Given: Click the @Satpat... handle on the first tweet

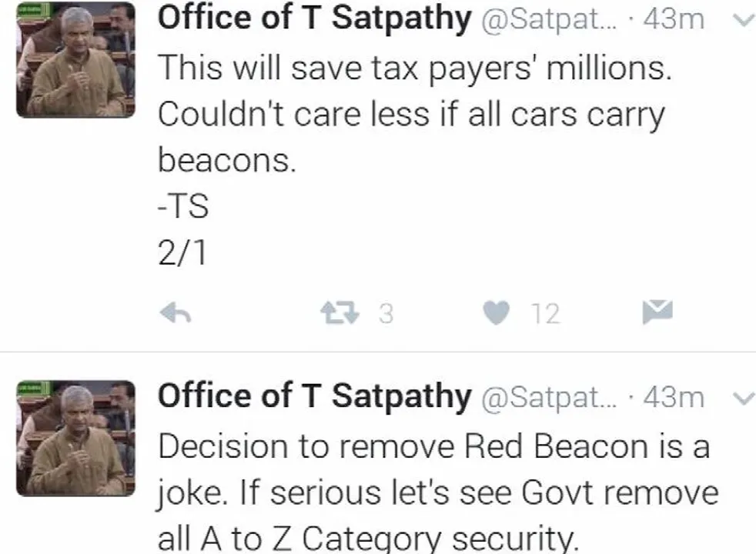Looking at the screenshot, I should pos(549,20).
